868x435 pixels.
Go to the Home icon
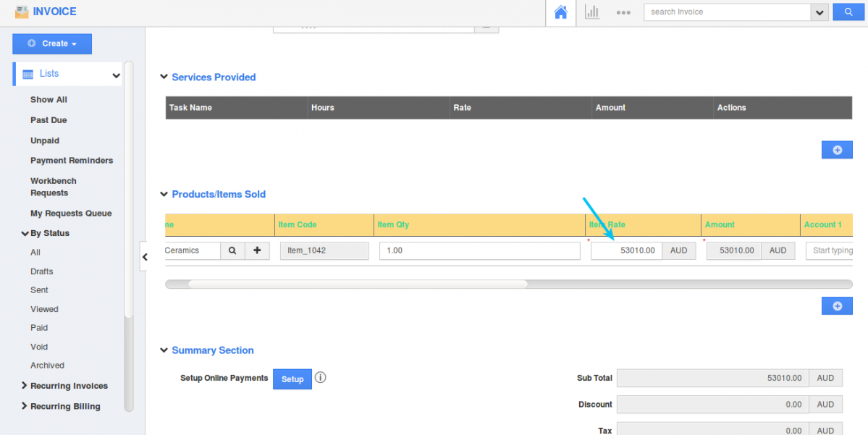(x=560, y=12)
